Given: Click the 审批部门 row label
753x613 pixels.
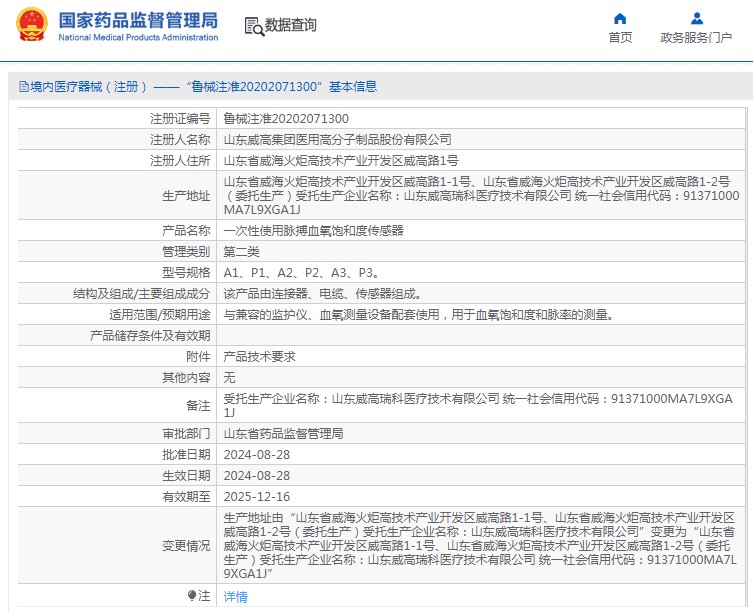Looking at the screenshot, I should click(186, 433).
